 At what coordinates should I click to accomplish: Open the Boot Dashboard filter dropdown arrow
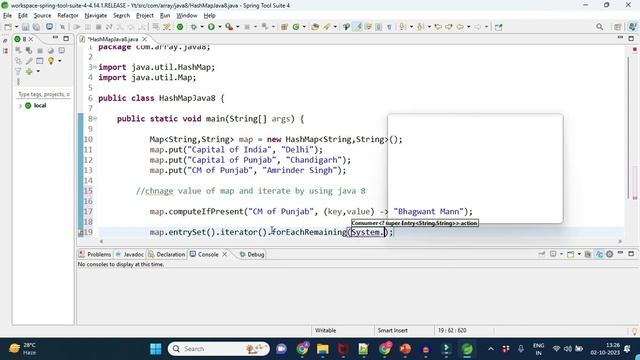[x=38, y=71]
